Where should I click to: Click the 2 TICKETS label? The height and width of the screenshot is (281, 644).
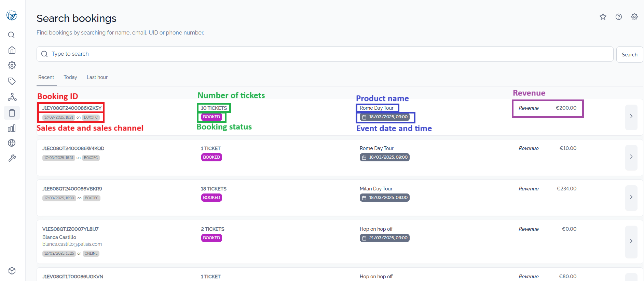click(x=213, y=229)
